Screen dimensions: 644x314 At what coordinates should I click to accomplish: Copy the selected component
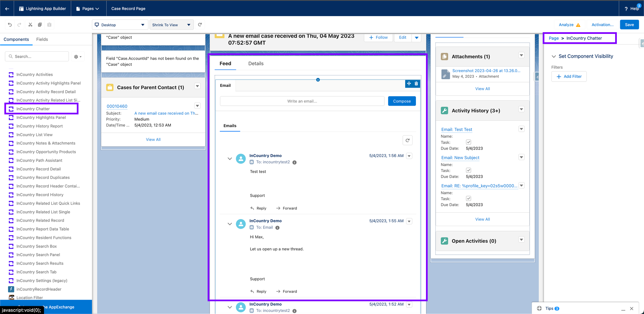pyautogui.click(x=40, y=24)
